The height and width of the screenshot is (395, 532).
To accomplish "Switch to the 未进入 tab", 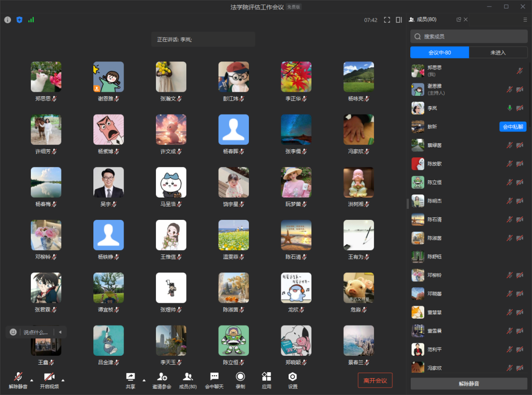I will (x=498, y=53).
